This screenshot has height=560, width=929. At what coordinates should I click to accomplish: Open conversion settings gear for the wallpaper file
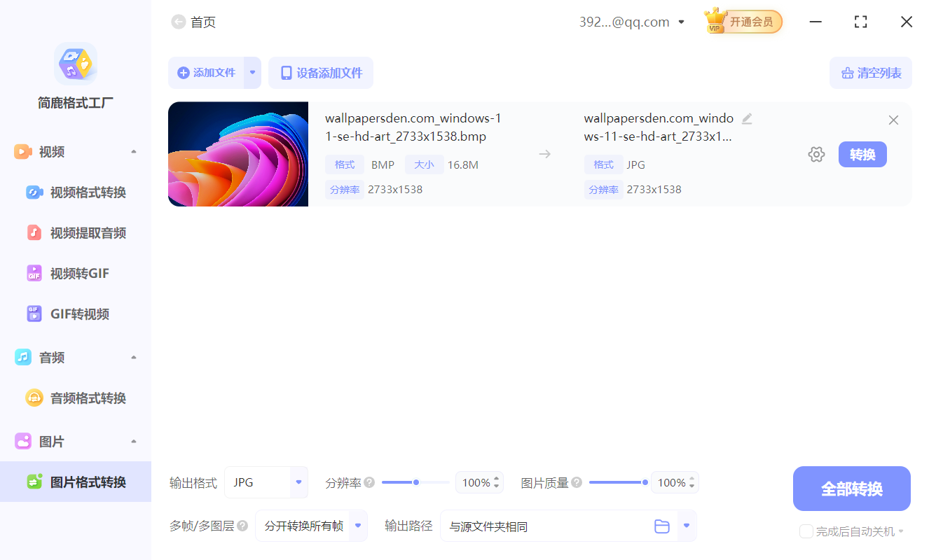(816, 154)
